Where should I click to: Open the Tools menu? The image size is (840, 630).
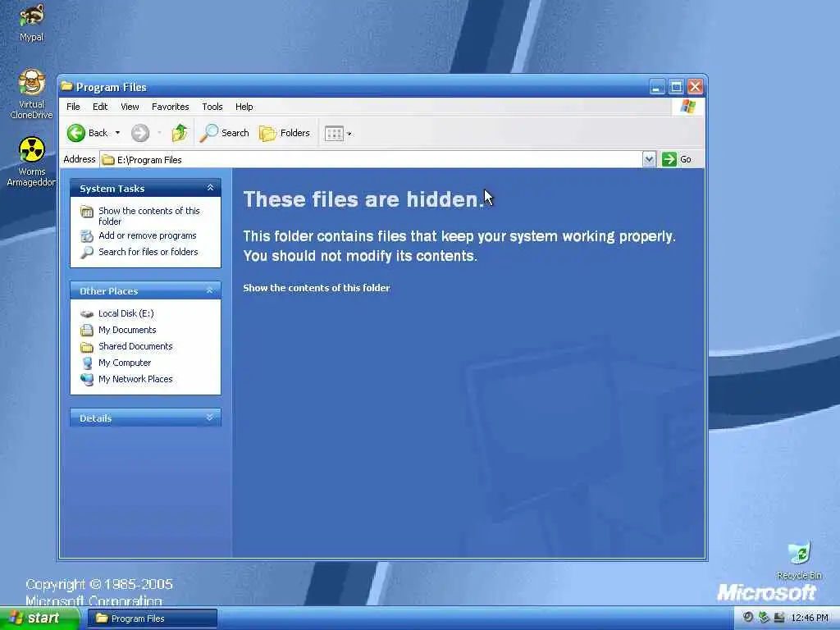pyautogui.click(x=212, y=107)
